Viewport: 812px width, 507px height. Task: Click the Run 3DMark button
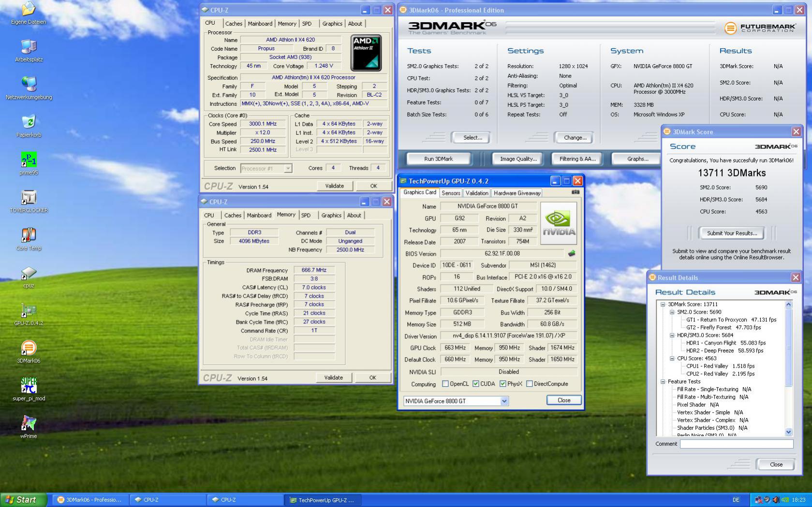(x=439, y=159)
